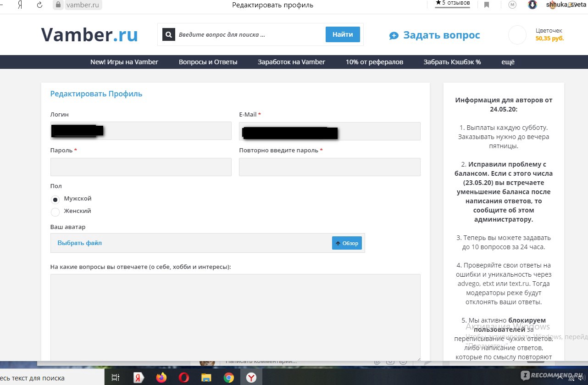
Task: Open the Забрать Кэшбэк % menu item
Action: tap(452, 62)
